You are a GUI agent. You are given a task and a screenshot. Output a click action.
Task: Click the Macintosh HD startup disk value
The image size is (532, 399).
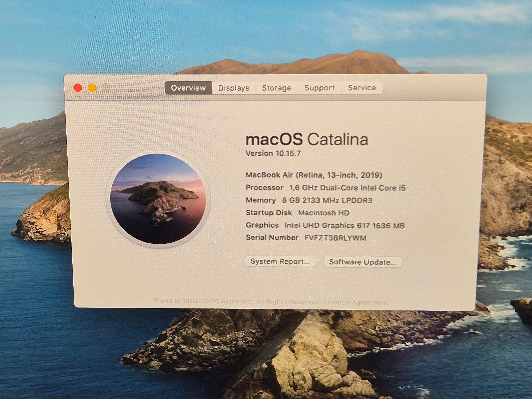pyautogui.click(x=324, y=213)
